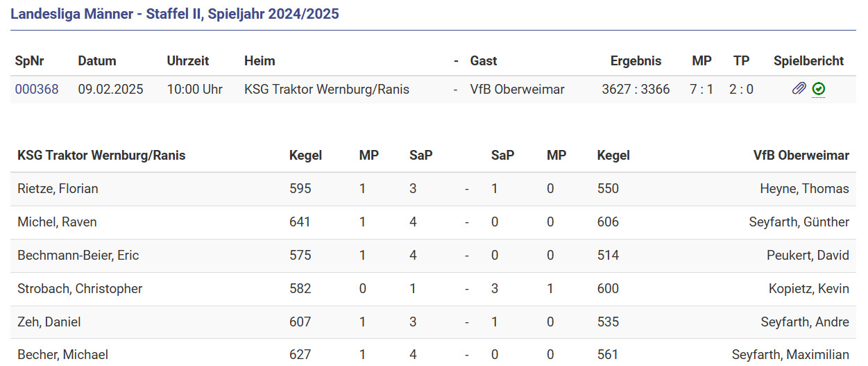
Task: Click the Landesliga Männer Staffel II heading
Action: [175, 14]
